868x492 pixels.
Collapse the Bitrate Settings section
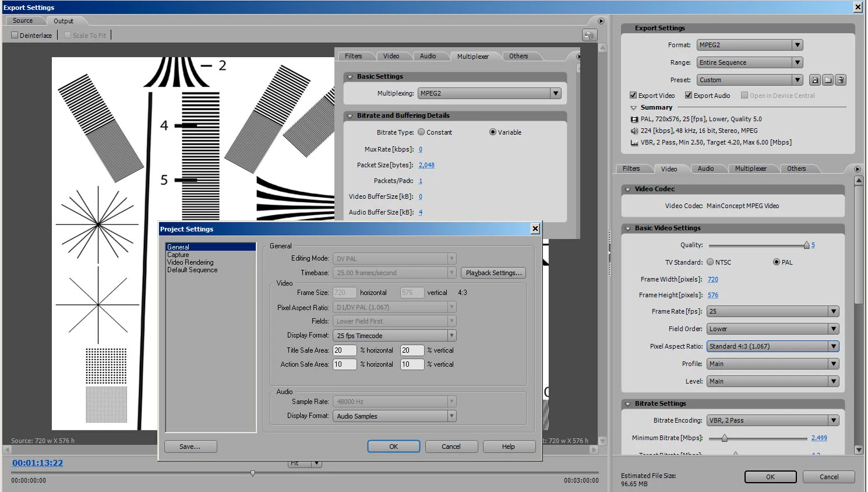point(627,404)
